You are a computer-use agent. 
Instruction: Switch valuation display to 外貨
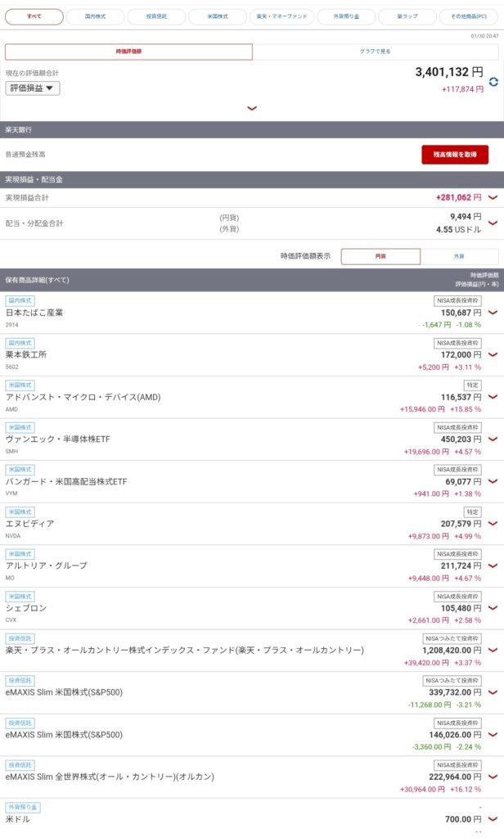pos(459,256)
